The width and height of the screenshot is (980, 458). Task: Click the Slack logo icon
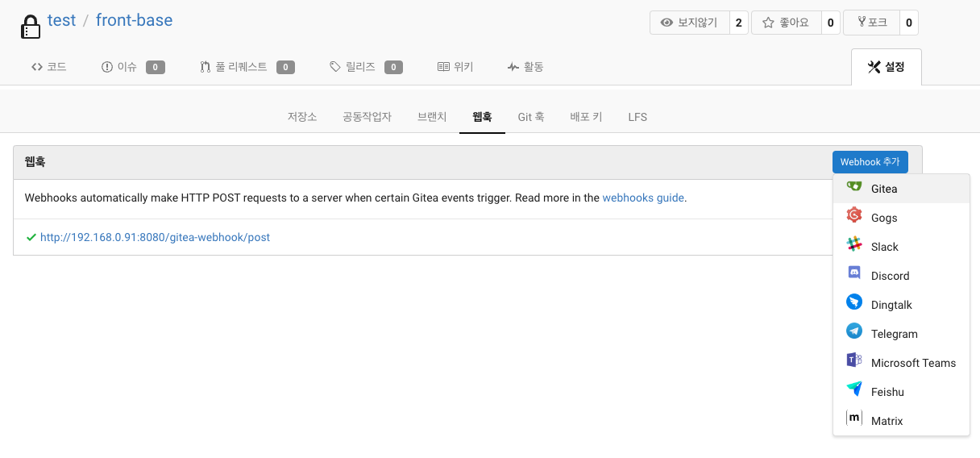pos(854,245)
